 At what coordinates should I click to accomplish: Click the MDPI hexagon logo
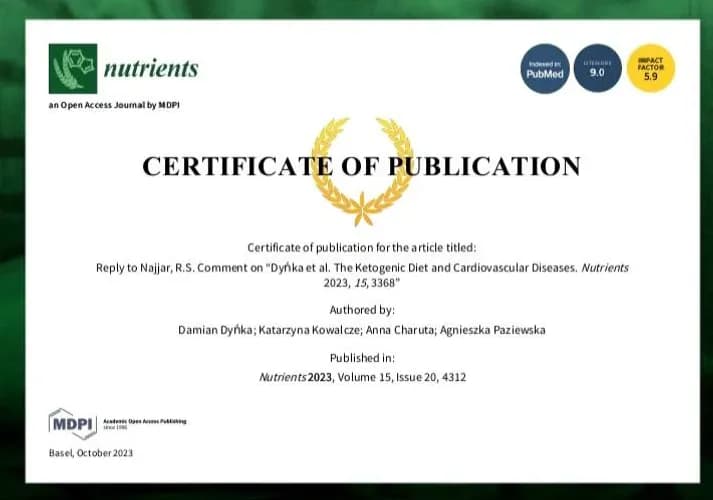point(72,423)
